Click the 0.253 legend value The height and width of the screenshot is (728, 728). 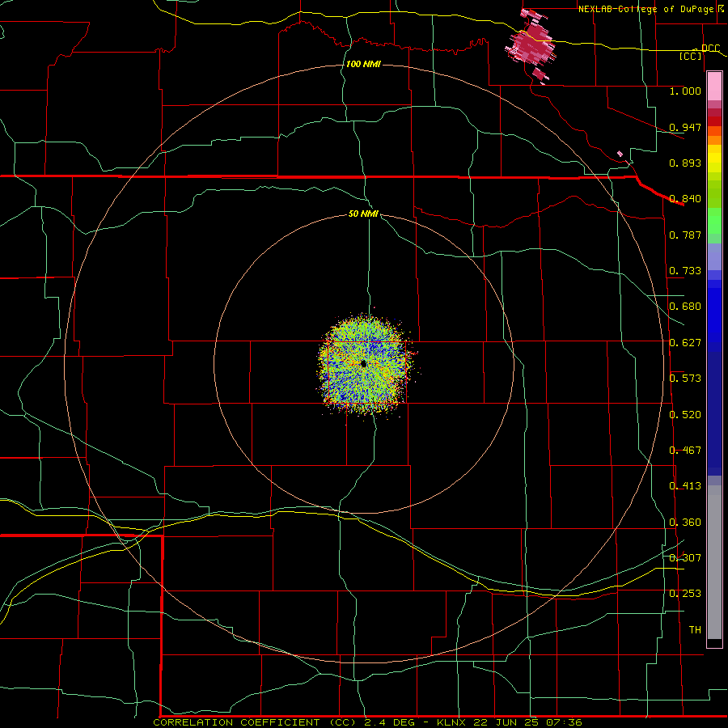click(x=685, y=594)
